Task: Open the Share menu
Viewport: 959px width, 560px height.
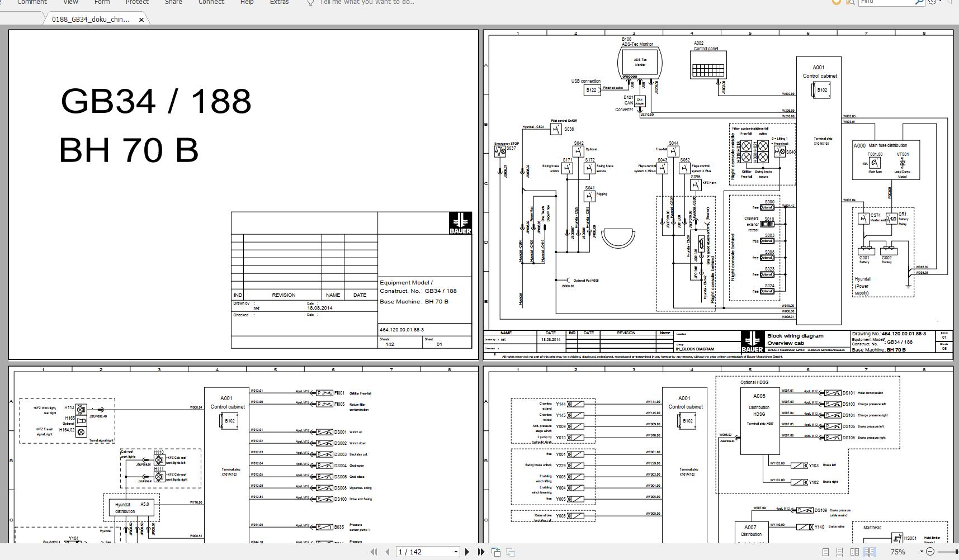Action: (x=173, y=2)
